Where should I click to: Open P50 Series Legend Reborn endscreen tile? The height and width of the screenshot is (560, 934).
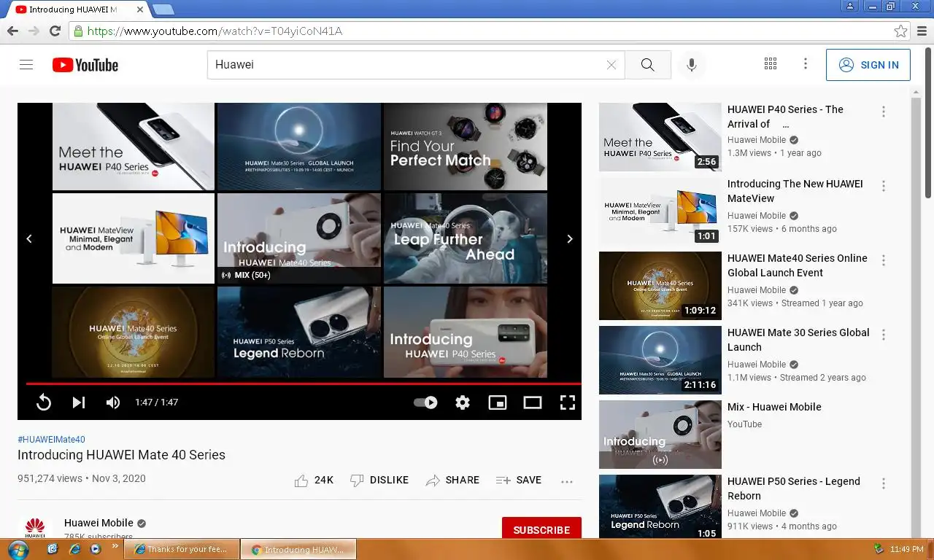pos(299,332)
